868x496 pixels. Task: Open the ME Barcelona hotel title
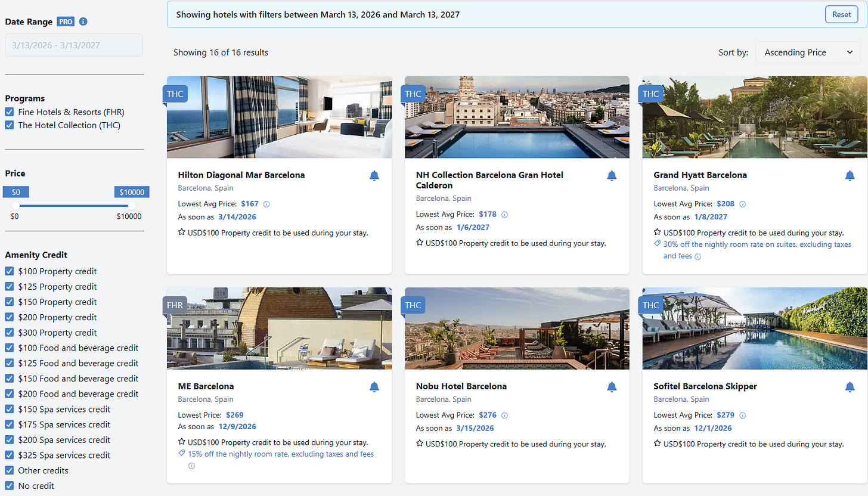tap(206, 386)
